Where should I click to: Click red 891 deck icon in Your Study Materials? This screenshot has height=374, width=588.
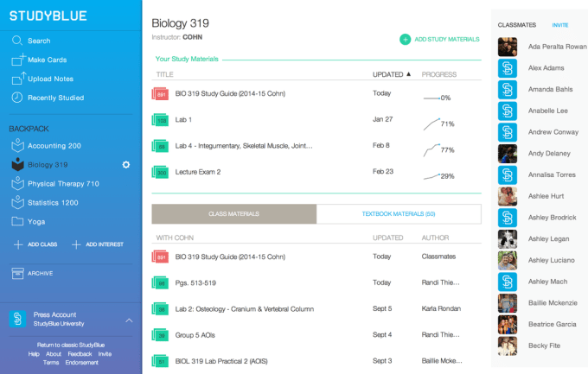[160, 93]
